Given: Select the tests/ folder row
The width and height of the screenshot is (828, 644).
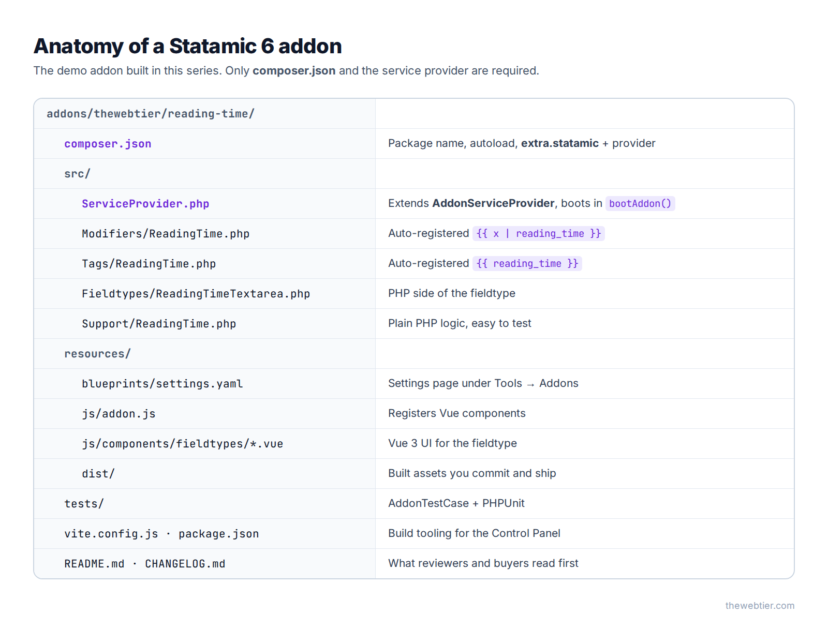Looking at the screenshot, I should tap(414, 504).
